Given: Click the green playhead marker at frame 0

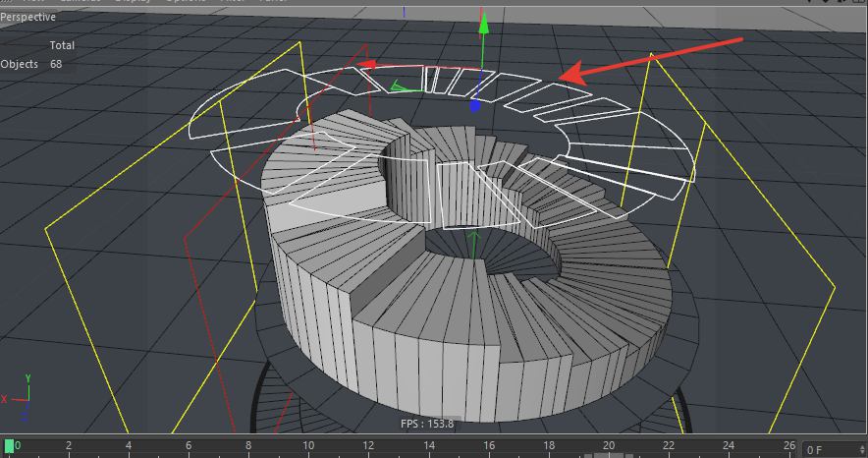Looking at the screenshot, I should click(x=9, y=446).
